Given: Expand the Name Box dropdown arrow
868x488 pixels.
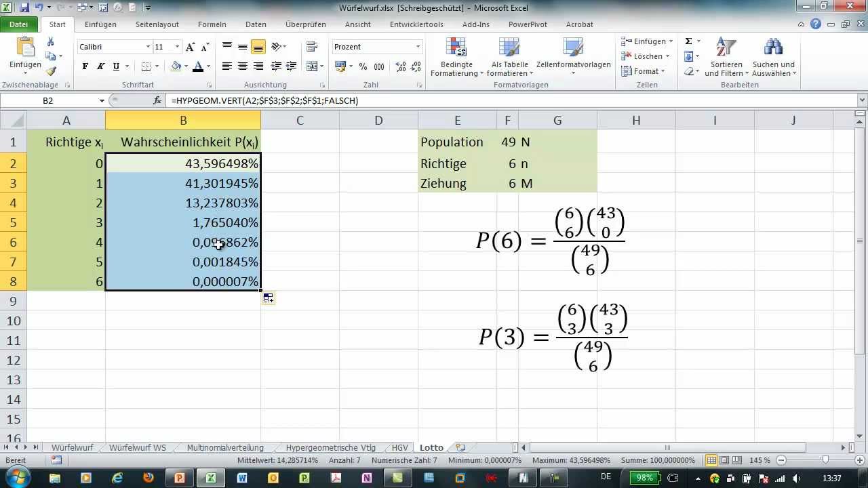Looking at the screenshot, I should pos(102,100).
